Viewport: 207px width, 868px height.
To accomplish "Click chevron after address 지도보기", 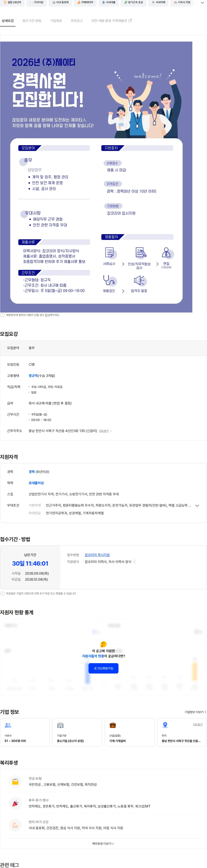I will pyautogui.click(x=111, y=431).
